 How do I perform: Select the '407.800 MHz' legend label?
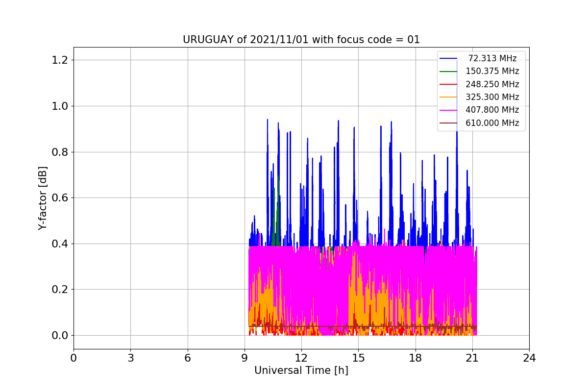coord(492,110)
